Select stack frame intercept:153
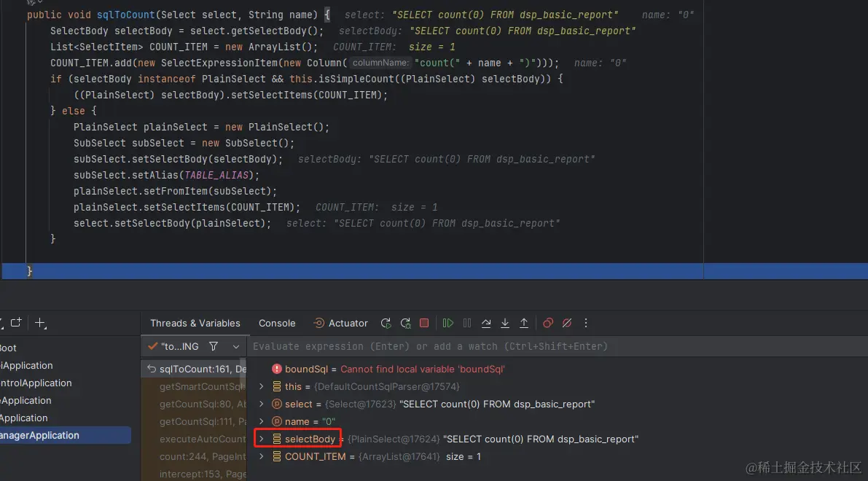Viewport: 868px width, 481px height. pos(194,474)
